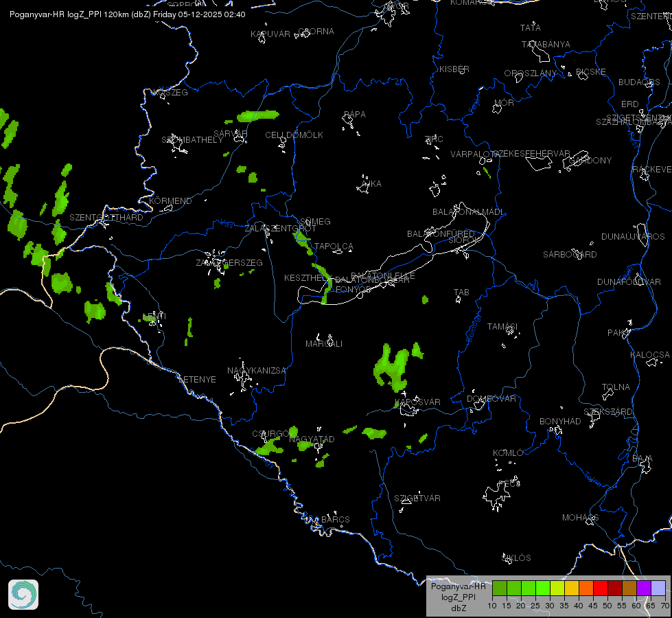Click the KESZTHELY label
This screenshot has width=672, height=618.
tap(308, 278)
